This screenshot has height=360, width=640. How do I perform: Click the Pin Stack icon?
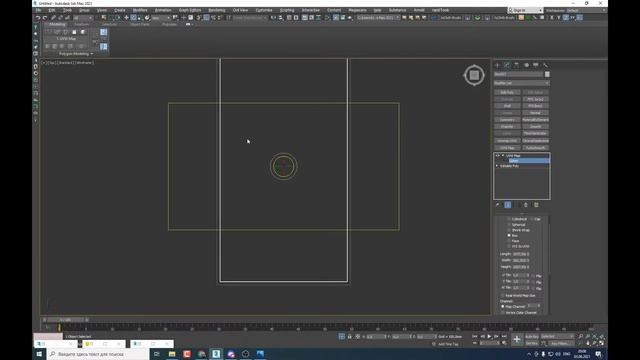pos(498,205)
